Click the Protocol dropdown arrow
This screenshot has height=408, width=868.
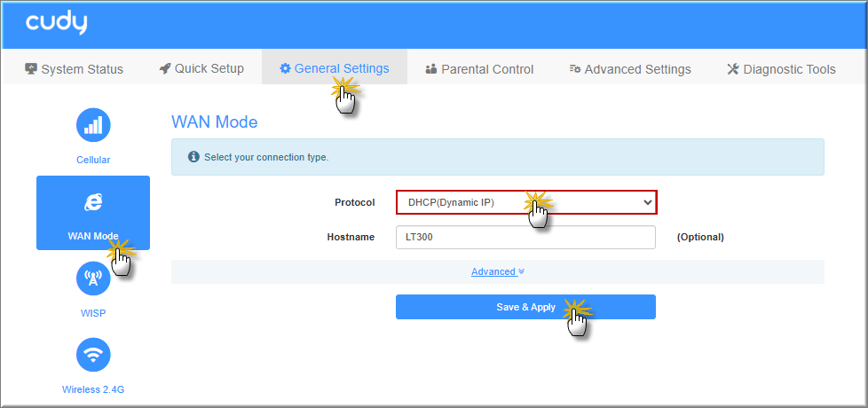[x=646, y=202]
